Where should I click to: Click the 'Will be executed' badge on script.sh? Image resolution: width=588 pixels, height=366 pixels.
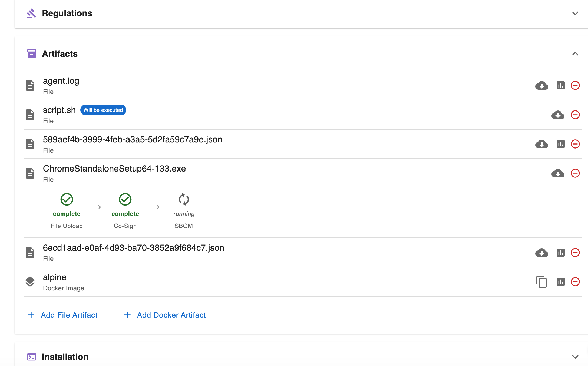103,110
